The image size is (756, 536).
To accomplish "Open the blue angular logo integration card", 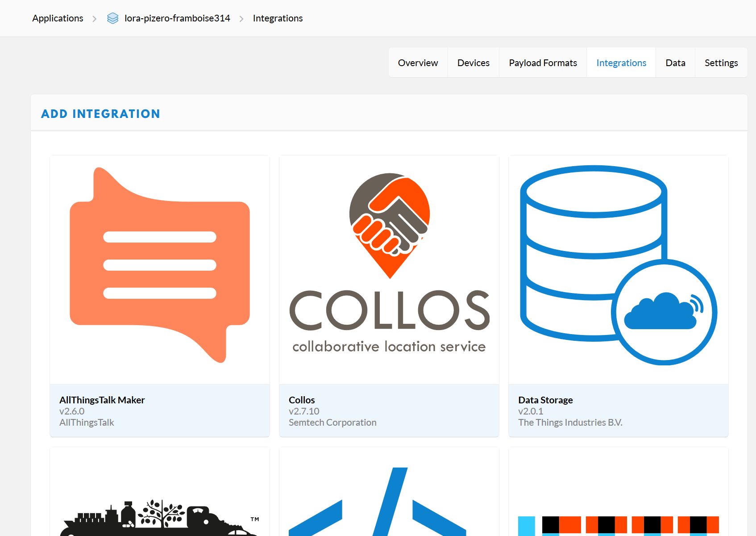I will click(389, 492).
